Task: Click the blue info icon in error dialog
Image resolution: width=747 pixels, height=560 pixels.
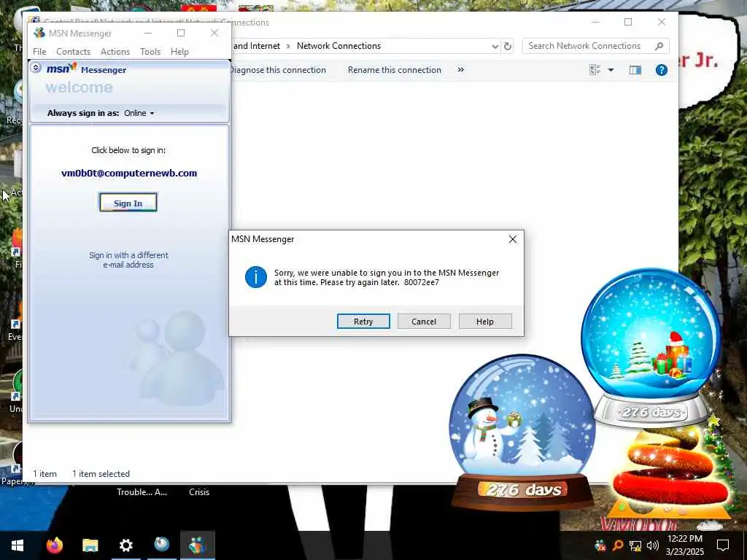Action: point(256,277)
